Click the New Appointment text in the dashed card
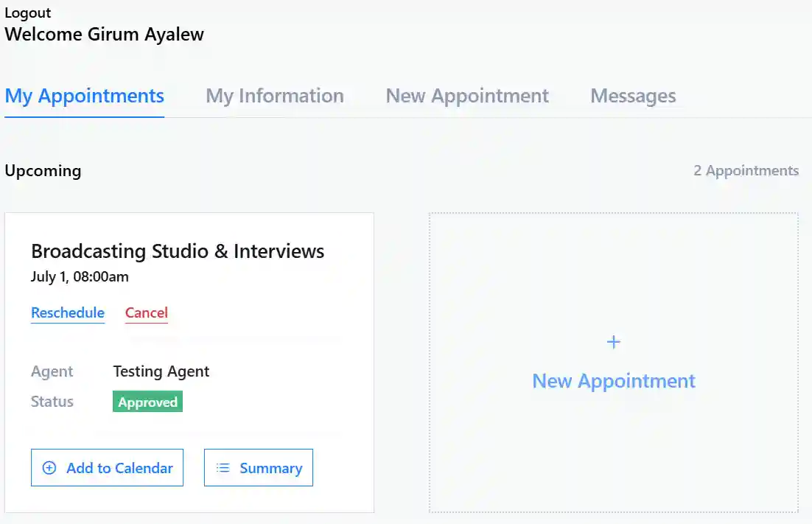The width and height of the screenshot is (812, 524). click(x=613, y=381)
